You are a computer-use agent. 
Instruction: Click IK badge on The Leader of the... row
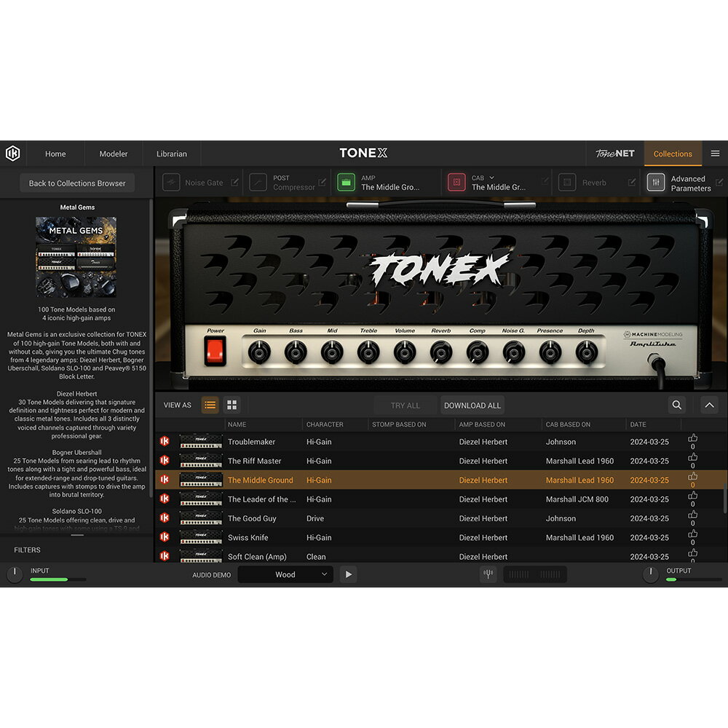pos(165,499)
